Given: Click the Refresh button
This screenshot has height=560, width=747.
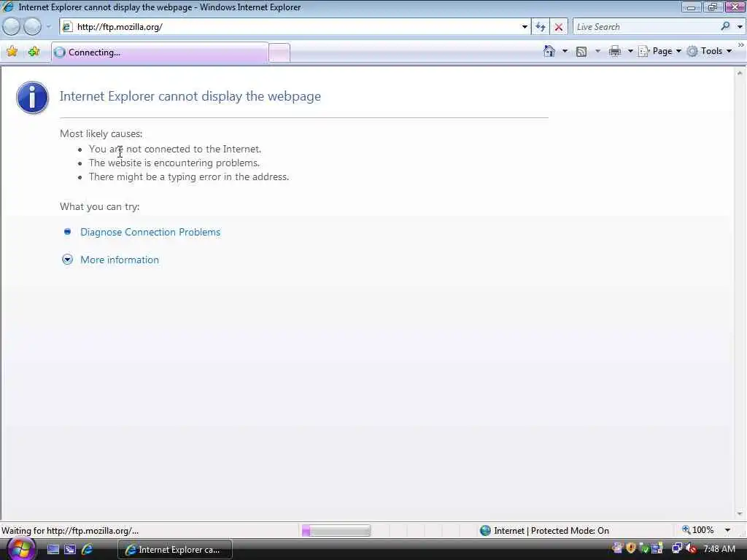Looking at the screenshot, I should pyautogui.click(x=541, y=27).
